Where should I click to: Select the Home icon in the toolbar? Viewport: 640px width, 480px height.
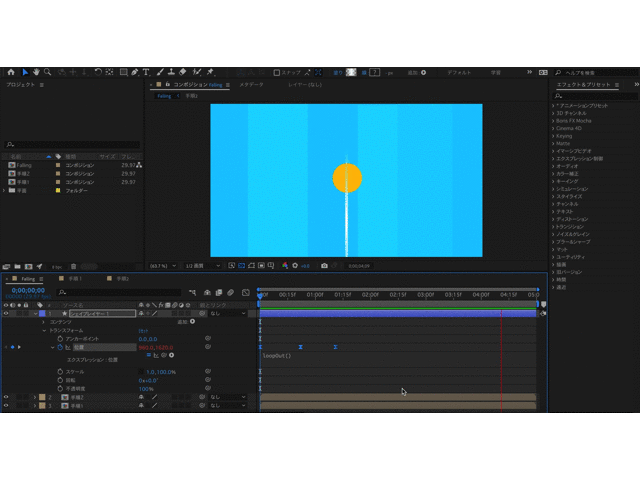(x=11, y=72)
